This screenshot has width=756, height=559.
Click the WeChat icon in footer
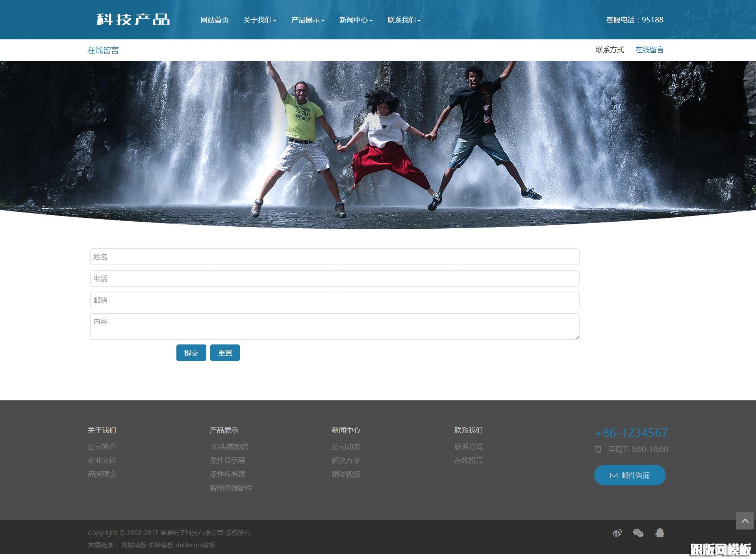click(x=638, y=533)
